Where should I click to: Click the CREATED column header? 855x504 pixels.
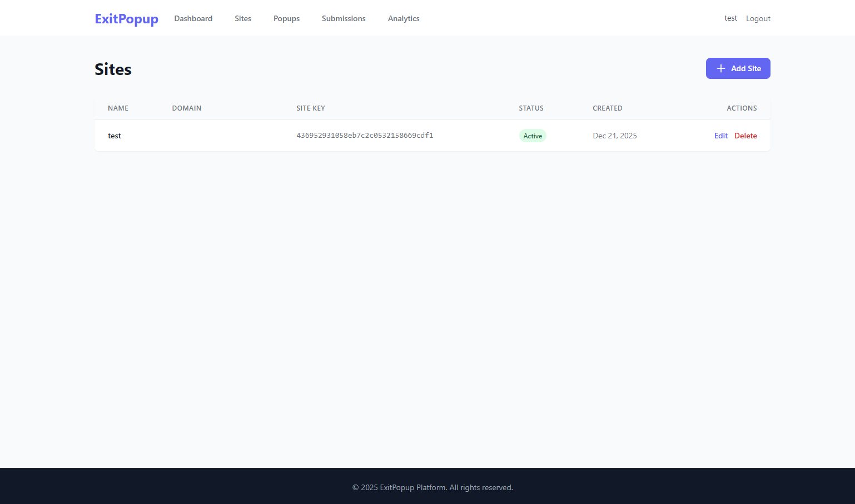[x=607, y=108]
